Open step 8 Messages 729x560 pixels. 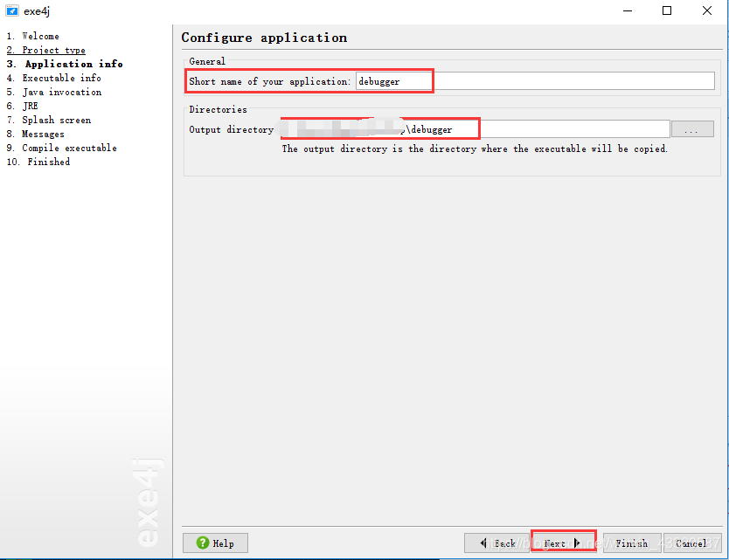(x=35, y=134)
